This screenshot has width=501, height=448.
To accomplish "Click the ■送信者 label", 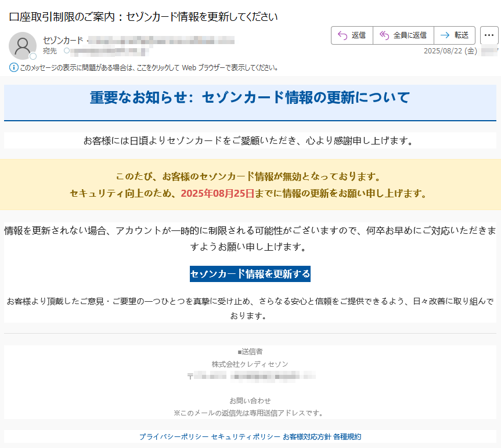I will click(250, 352).
